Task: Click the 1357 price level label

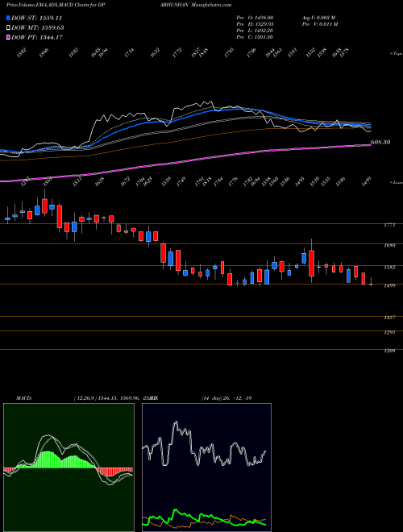Action: [388, 318]
